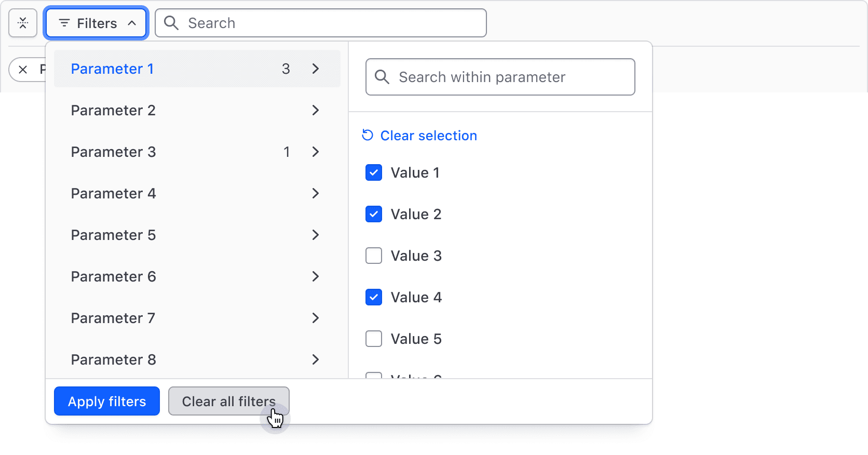The height and width of the screenshot is (455, 868).
Task: Click the Clear selection link
Action: pyautogui.click(x=428, y=136)
